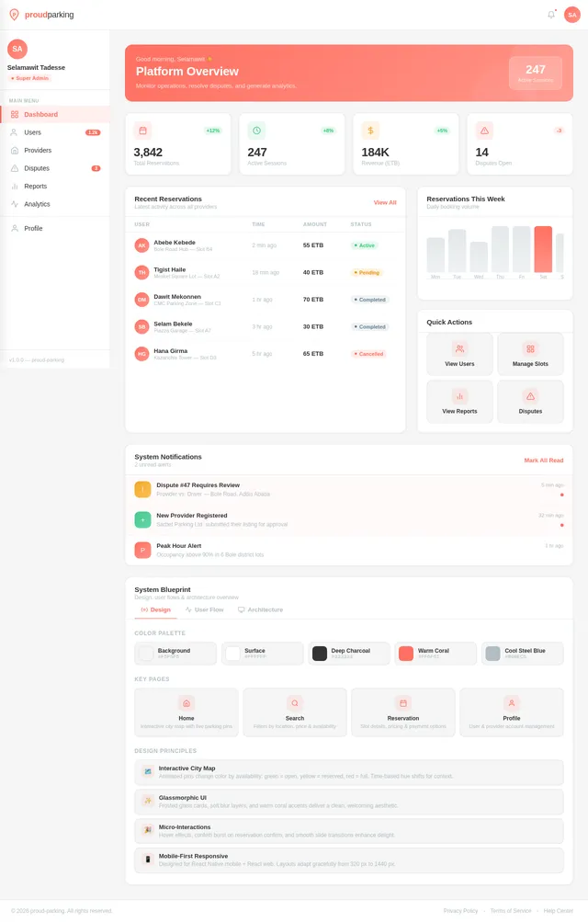Screen dimensions: 588x922
Task: Click the Manage Slots quick action
Action: (x=530, y=354)
